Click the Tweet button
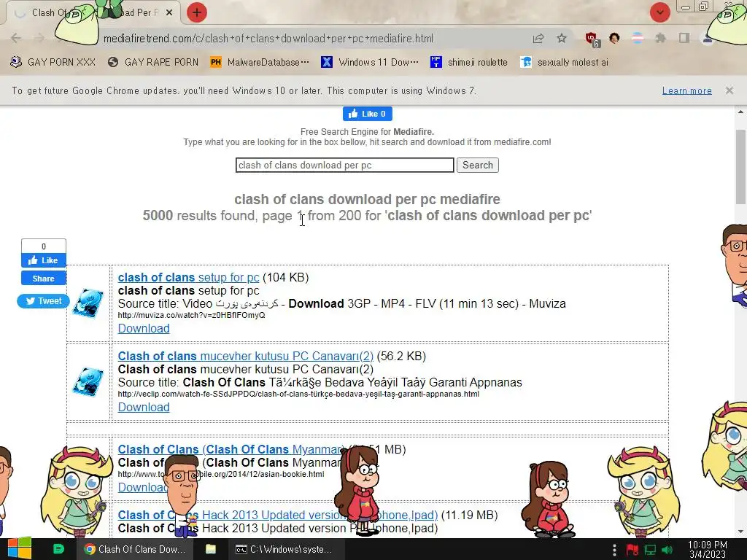 pyautogui.click(x=43, y=301)
